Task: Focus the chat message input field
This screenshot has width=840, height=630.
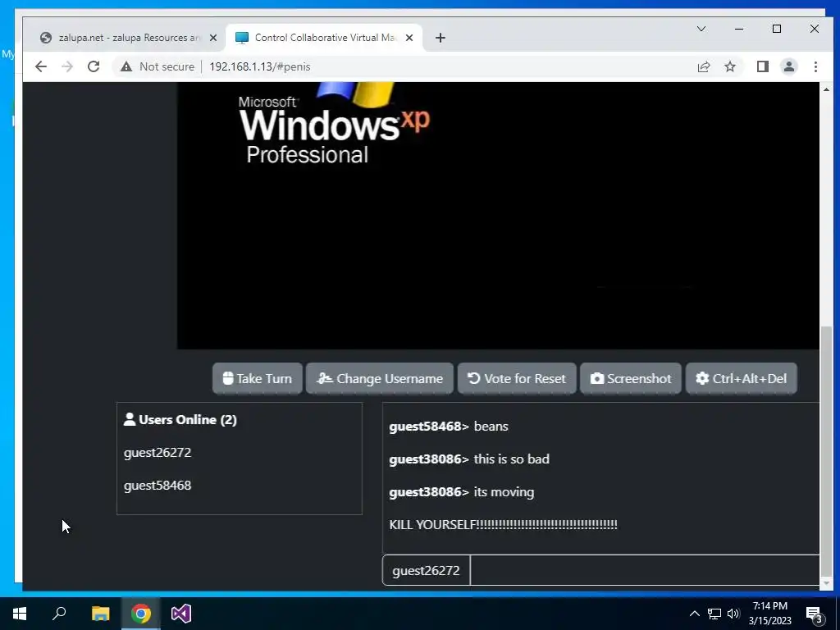Action: (x=645, y=570)
